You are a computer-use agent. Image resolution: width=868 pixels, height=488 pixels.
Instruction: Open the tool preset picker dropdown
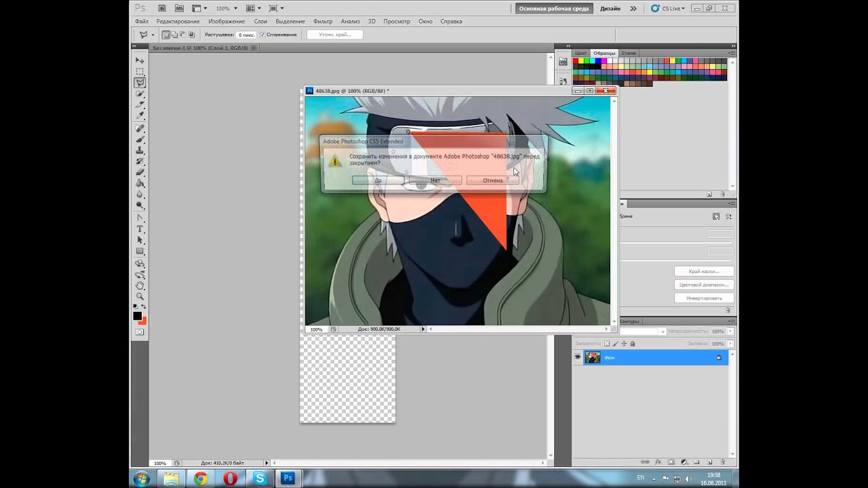[153, 35]
